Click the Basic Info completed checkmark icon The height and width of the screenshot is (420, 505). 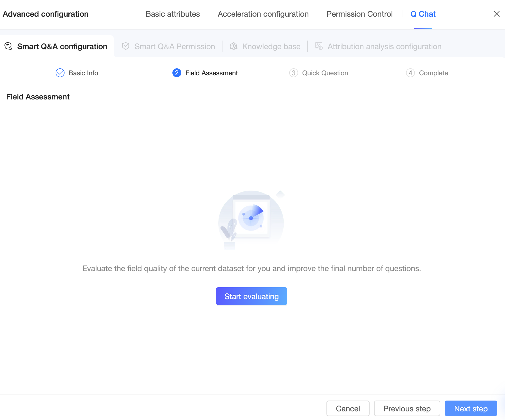60,73
